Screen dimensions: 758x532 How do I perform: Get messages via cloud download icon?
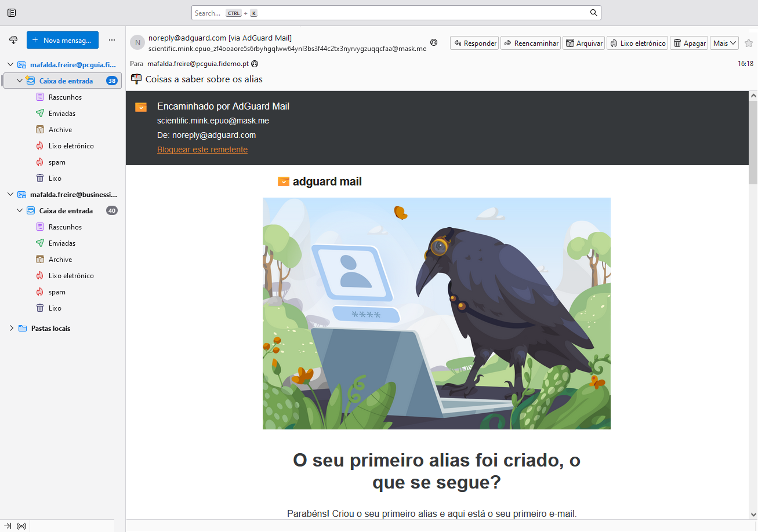point(13,40)
